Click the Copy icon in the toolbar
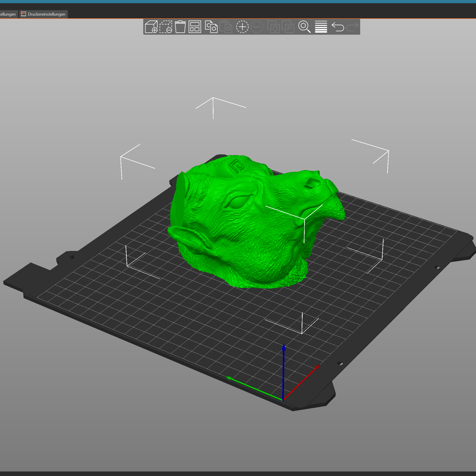Viewport: 476px width, 476px height. tap(211, 27)
